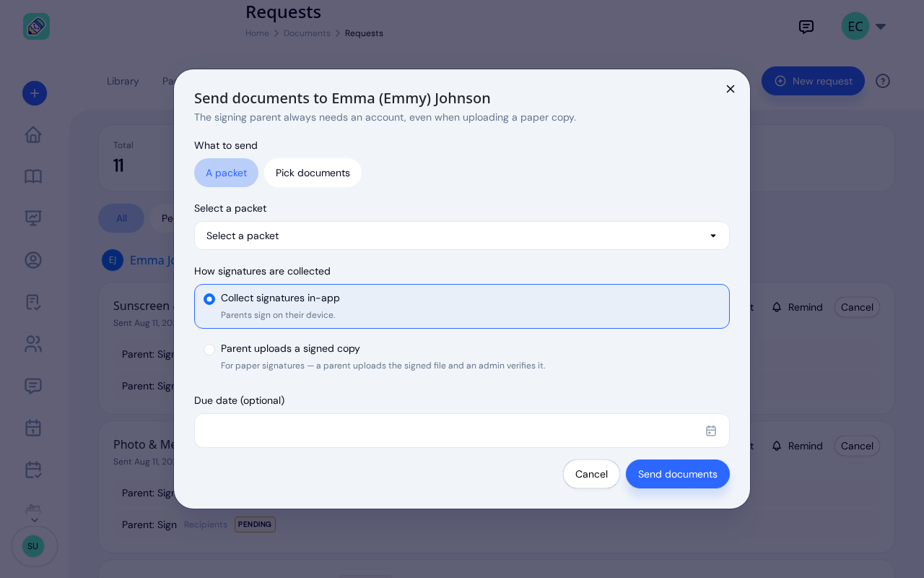The height and width of the screenshot is (578, 924).
Task: Click the 'PENDING' status badge
Action: click(x=255, y=525)
